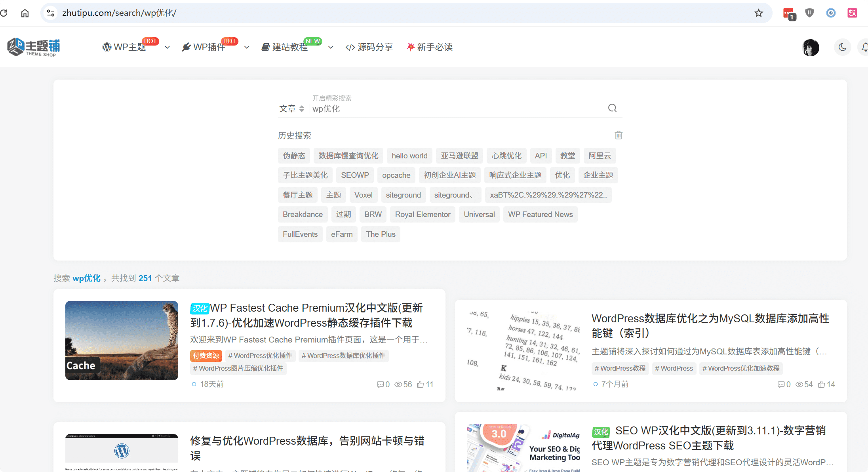Image resolution: width=868 pixels, height=472 pixels.
Task: Toggle dark mode with the moon icon
Action: click(842, 48)
